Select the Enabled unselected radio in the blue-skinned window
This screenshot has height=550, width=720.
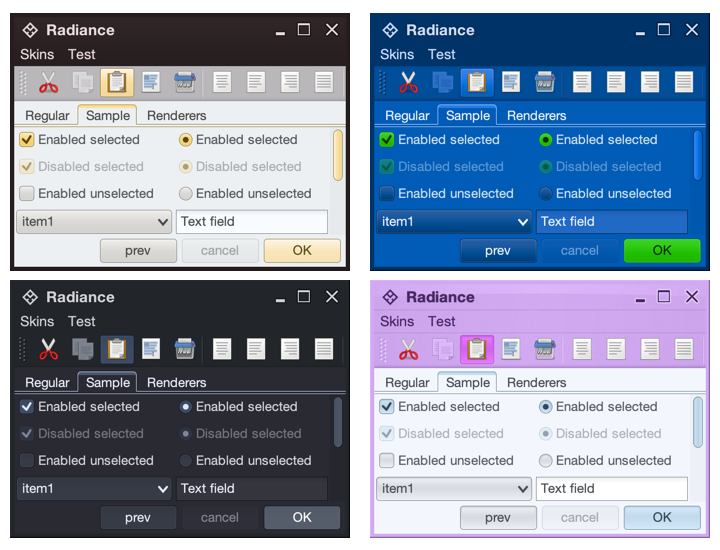coord(546,194)
